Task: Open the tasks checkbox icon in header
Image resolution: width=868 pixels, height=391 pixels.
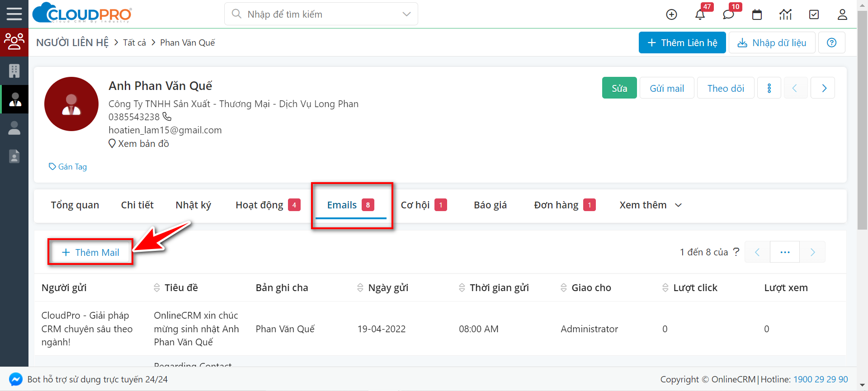Action: point(814,14)
